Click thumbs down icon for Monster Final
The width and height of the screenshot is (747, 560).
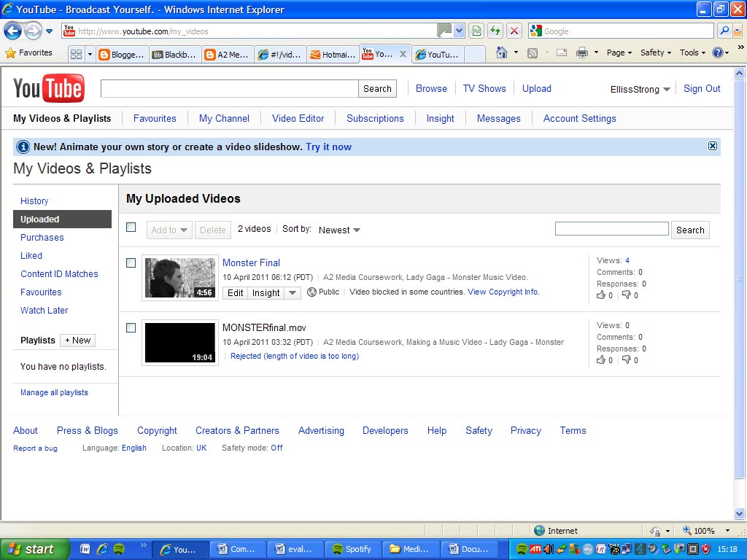(x=627, y=295)
